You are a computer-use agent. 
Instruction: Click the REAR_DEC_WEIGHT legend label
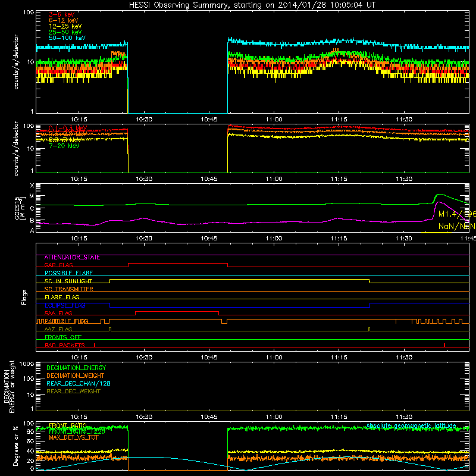point(73,392)
